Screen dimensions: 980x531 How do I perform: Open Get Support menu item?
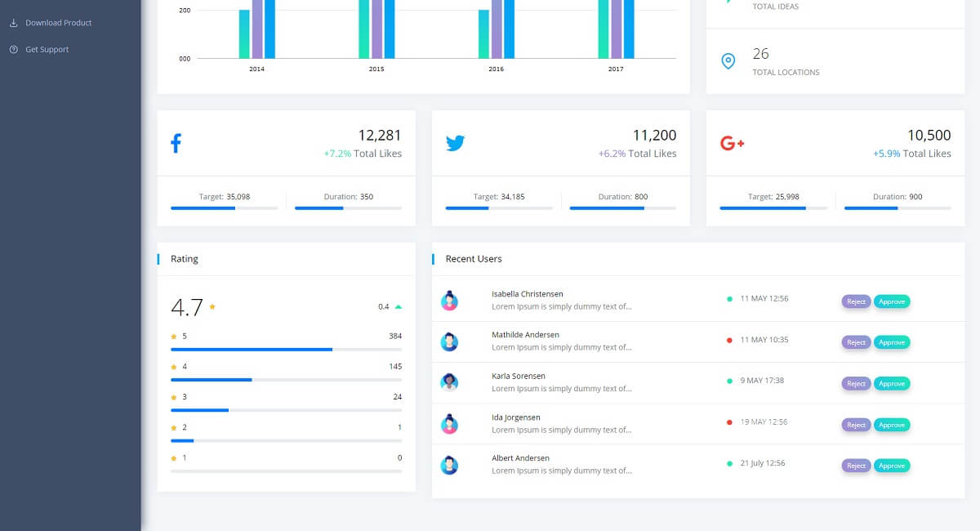[47, 50]
